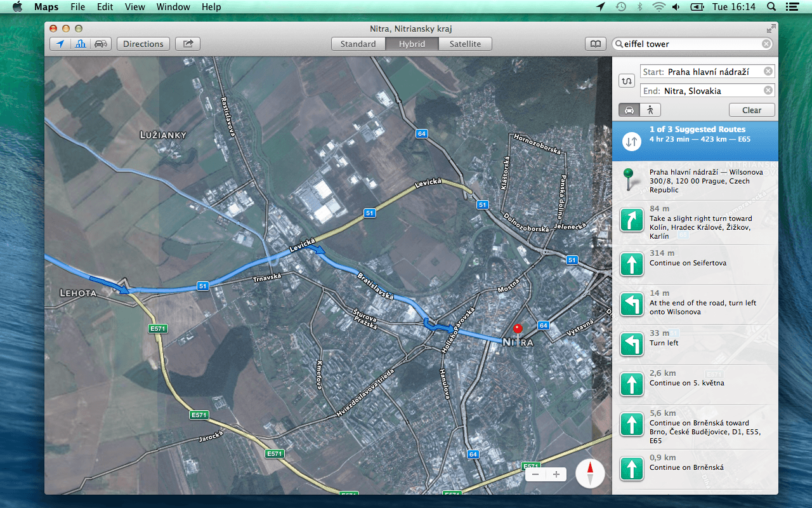Open the Window menu
The image size is (812, 508).
click(x=173, y=7)
